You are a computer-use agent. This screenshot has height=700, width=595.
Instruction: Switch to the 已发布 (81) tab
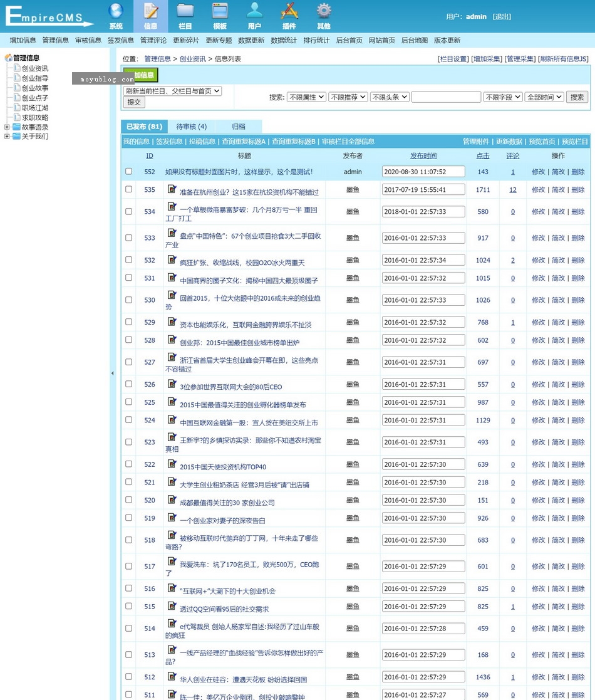(x=145, y=127)
